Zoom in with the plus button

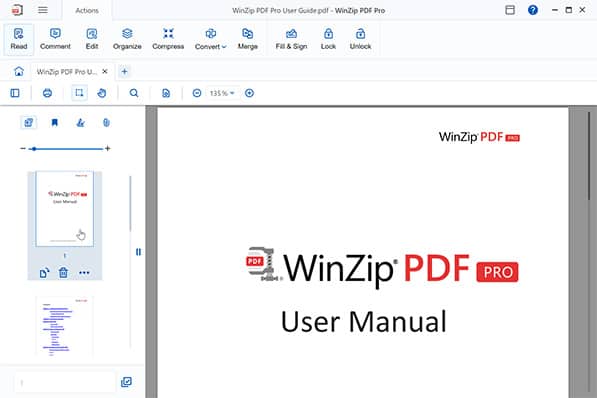click(x=249, y=93)
